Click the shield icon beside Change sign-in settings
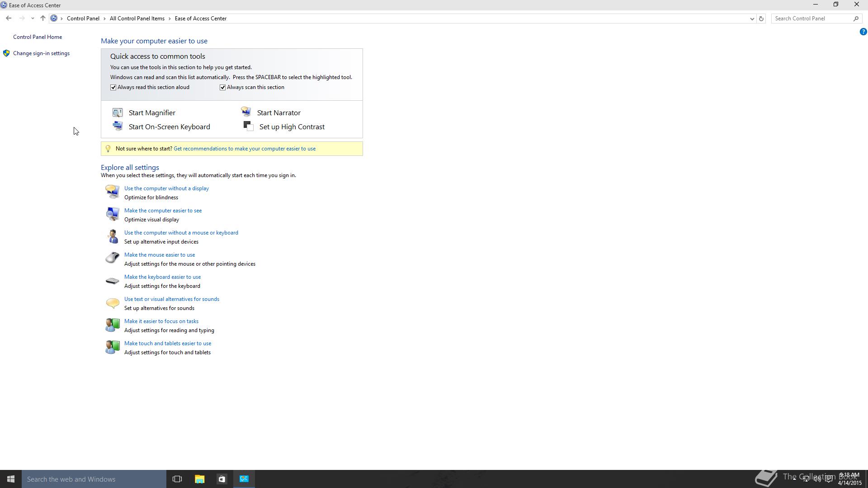 pyautogui.click(x=6, y=53)
